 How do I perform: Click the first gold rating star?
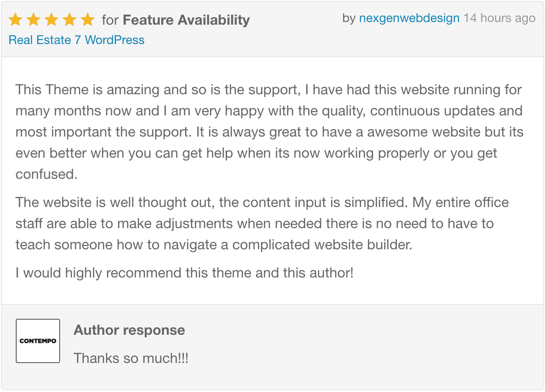pos(15,20)
